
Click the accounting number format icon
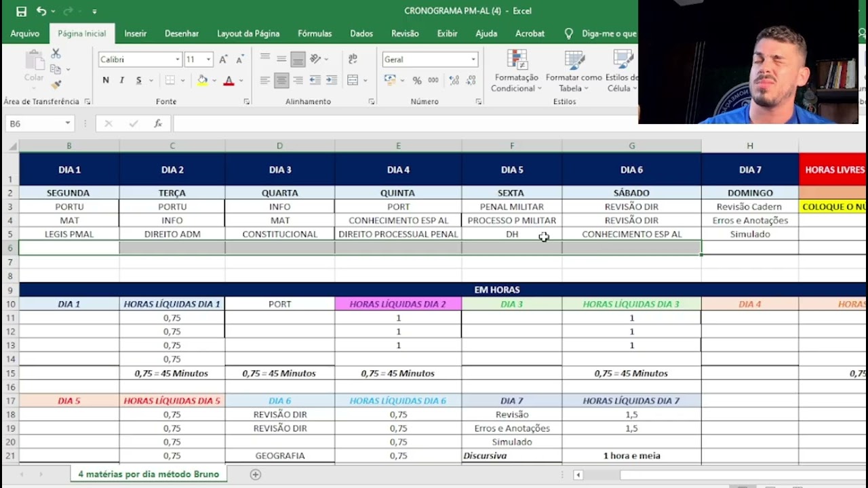coord(389,80)
